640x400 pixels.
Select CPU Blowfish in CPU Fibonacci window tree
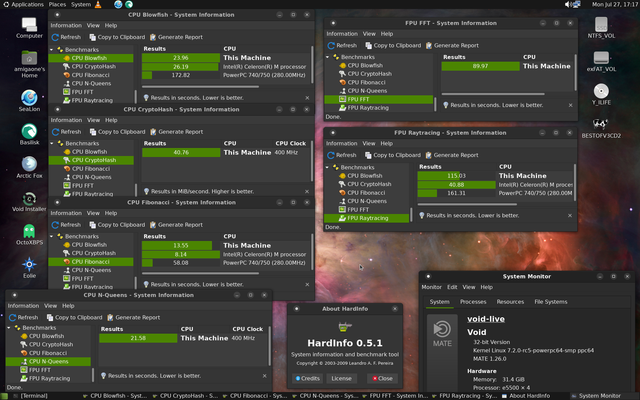(x=89, y=245)
